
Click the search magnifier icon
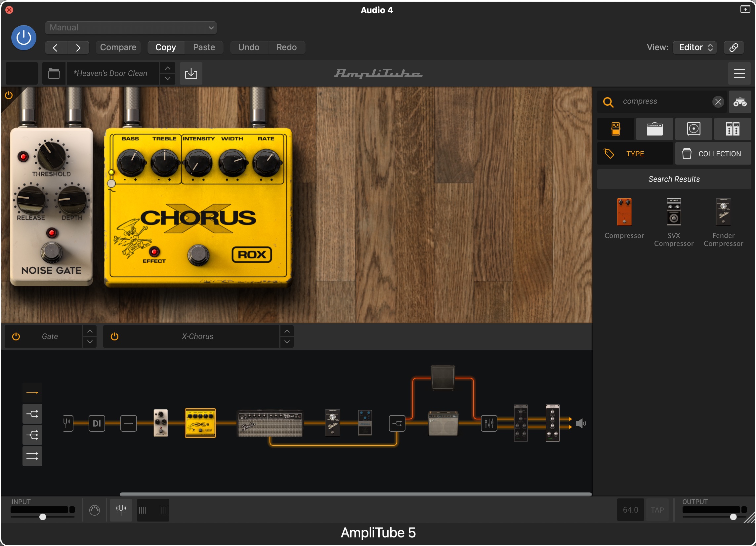click(x=608, y=102)
